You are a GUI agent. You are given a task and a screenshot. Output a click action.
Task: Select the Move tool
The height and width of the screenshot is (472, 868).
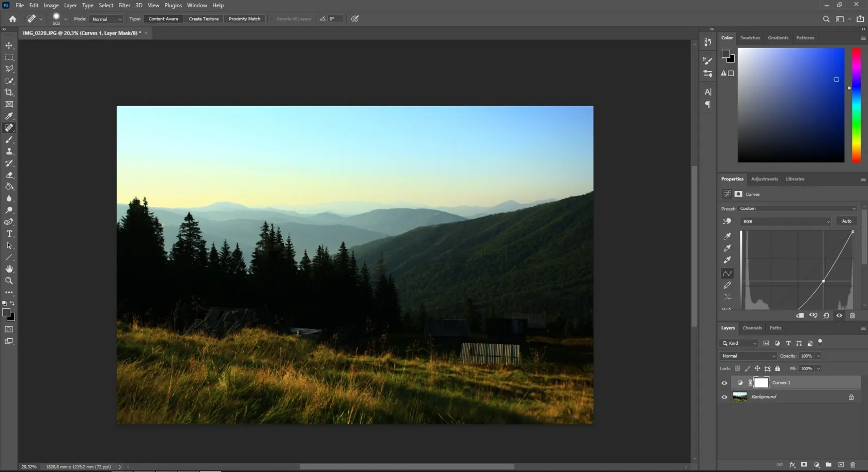coord(9,45)
